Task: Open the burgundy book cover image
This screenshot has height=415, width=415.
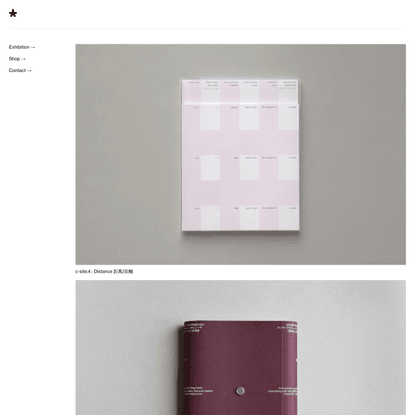Action: point(240,348)
